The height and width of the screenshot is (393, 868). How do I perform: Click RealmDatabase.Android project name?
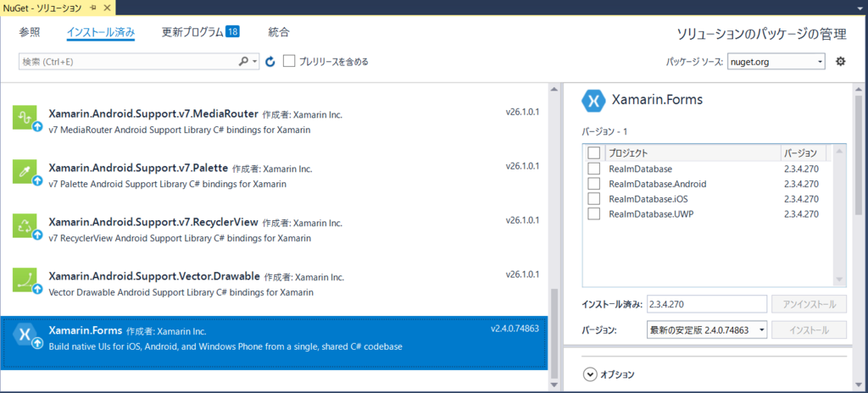pos(658,184)
